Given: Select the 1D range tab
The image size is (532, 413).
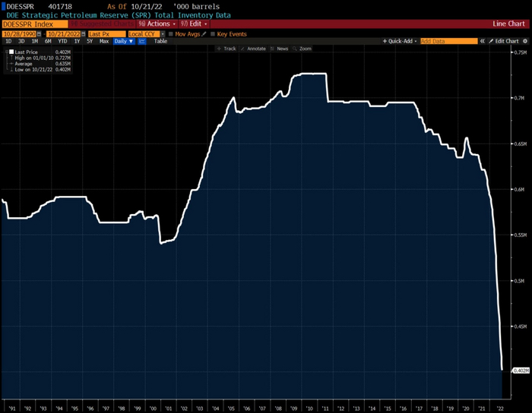Looking at the screenshot, I should (x=8, y=41).
